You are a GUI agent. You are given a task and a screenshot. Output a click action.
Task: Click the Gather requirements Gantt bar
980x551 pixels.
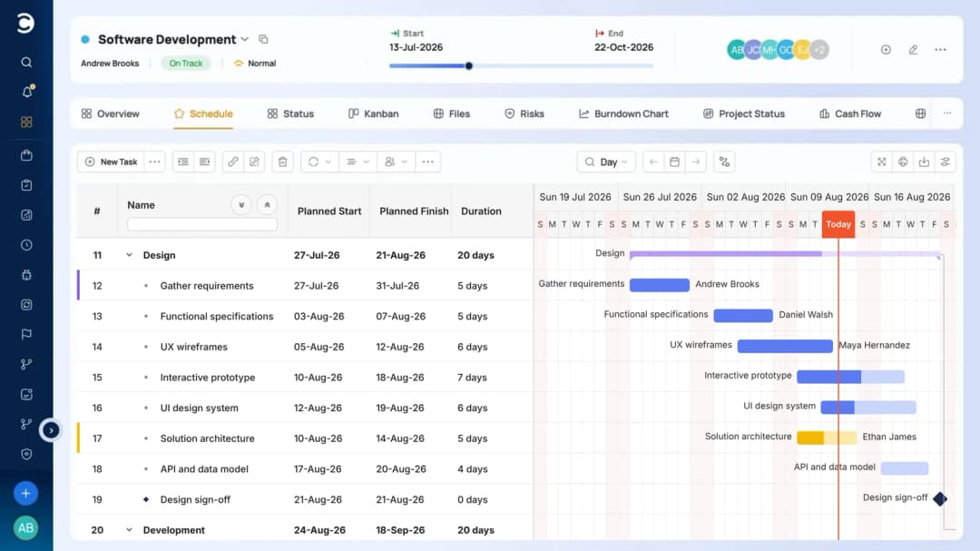point(660,285)
